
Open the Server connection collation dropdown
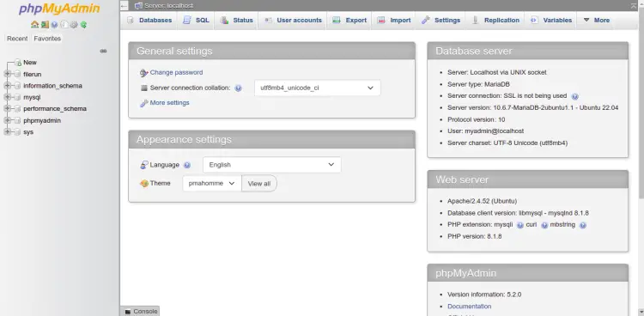tap(318, 88)
